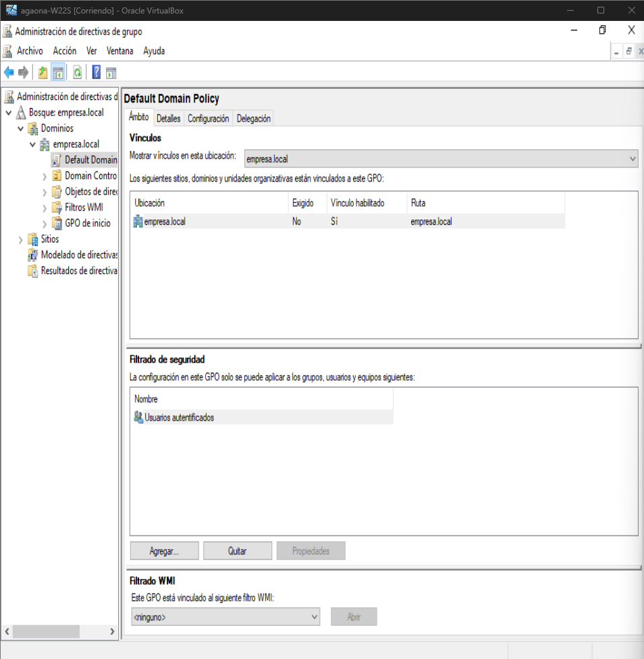This screenshot has width=644, height=659.
Task: Click the tree pane horizontal scrollbar right arrow
Action: point(112,631)
